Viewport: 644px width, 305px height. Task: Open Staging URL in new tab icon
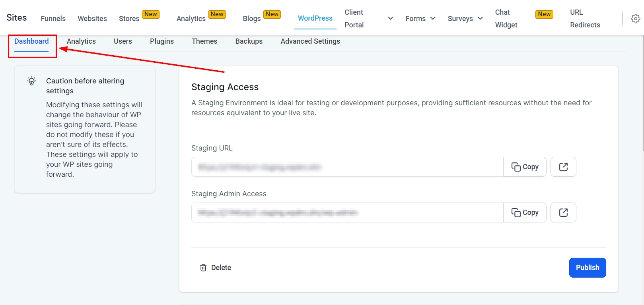[x=563, y=167]
